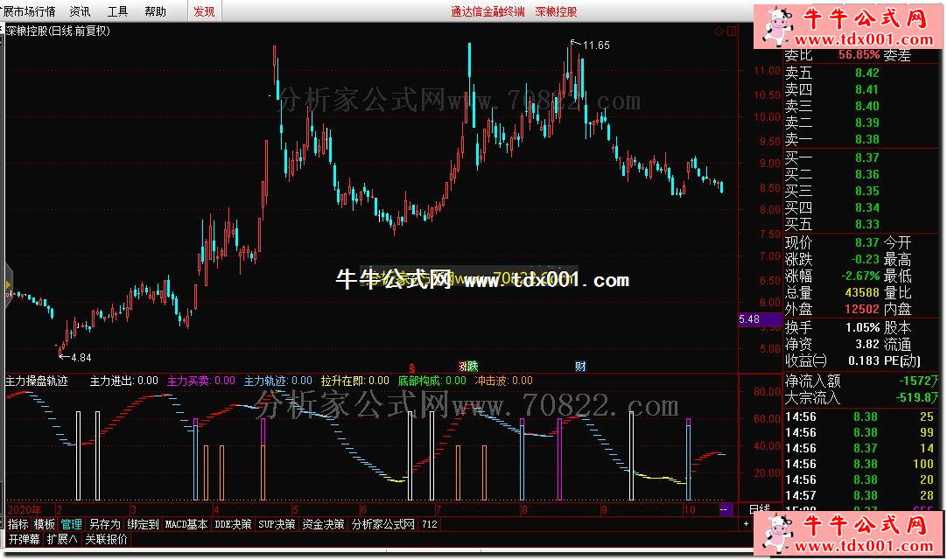Click the 卖一 price 8.38

point(866,139)
